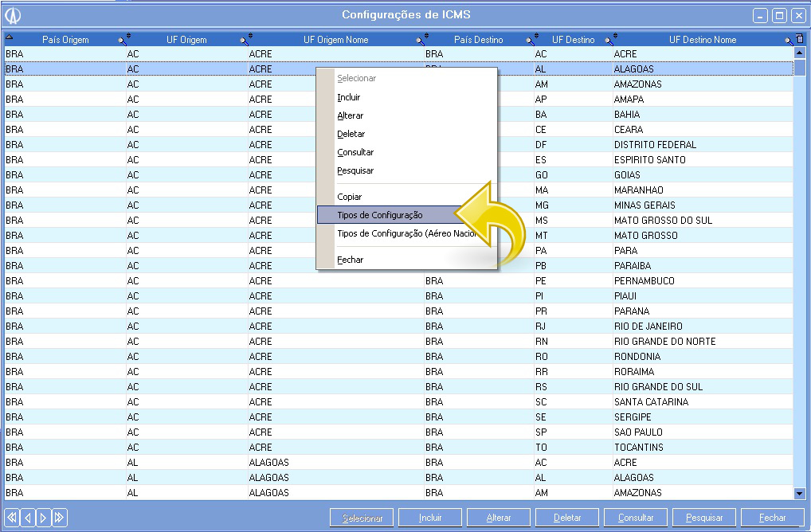Click the trash icon in grid header
This screenshot has height=532, width=811.
800,39
